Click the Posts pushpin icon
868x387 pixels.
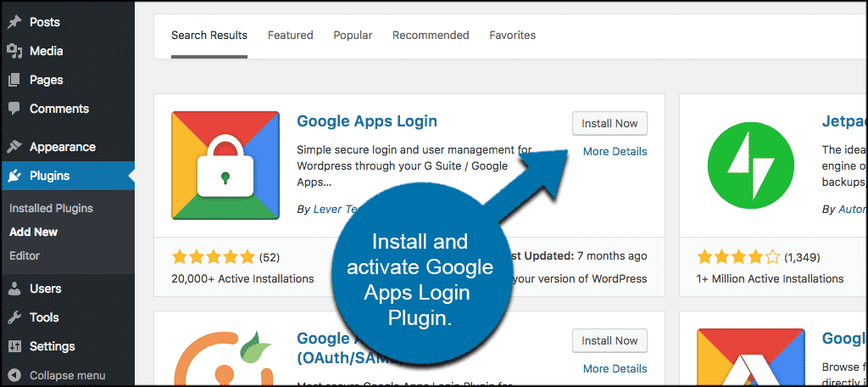(15, 22)
